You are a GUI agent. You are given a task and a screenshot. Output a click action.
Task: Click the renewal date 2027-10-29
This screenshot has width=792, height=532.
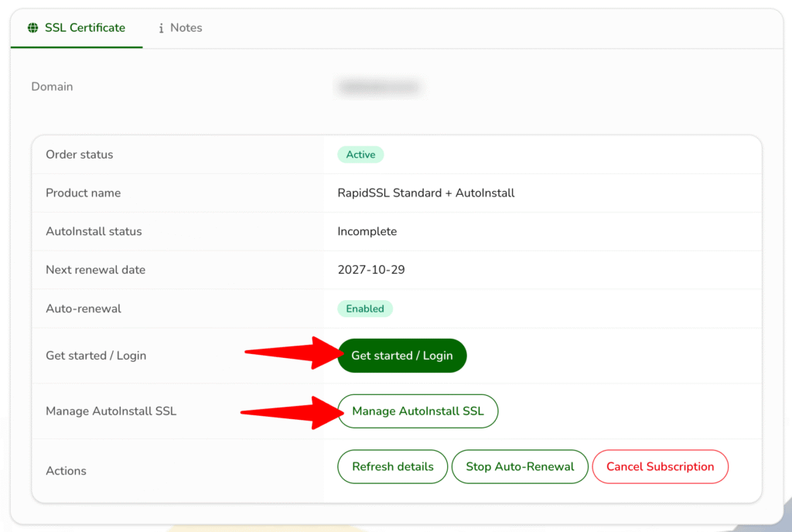(371, 270)
